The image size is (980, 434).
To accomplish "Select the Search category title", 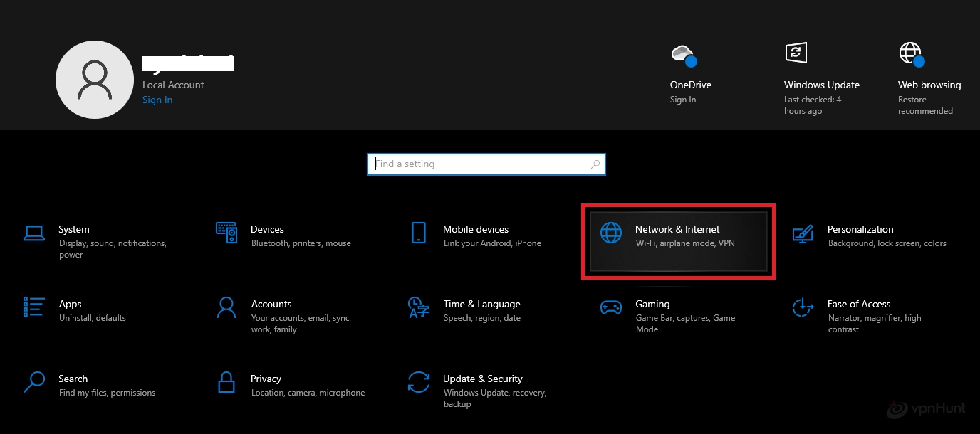I will tap(73, 379).
